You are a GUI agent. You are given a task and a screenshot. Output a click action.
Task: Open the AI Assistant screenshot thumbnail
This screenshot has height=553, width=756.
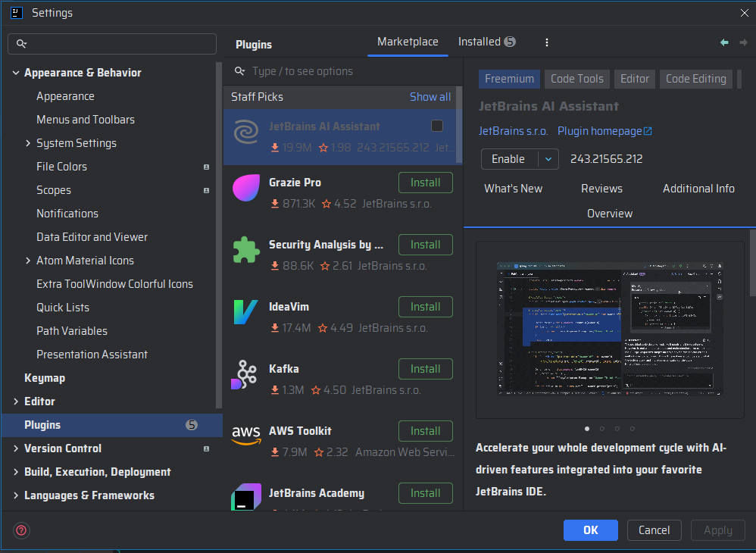pyautogui.click(x=610, y=330)
